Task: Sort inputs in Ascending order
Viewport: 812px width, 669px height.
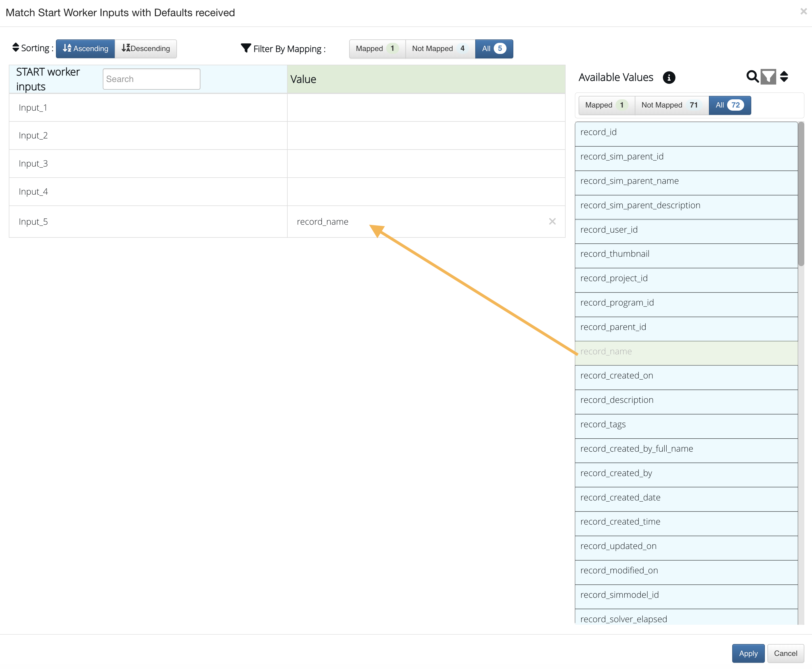Action: click(x=85, y=49)
